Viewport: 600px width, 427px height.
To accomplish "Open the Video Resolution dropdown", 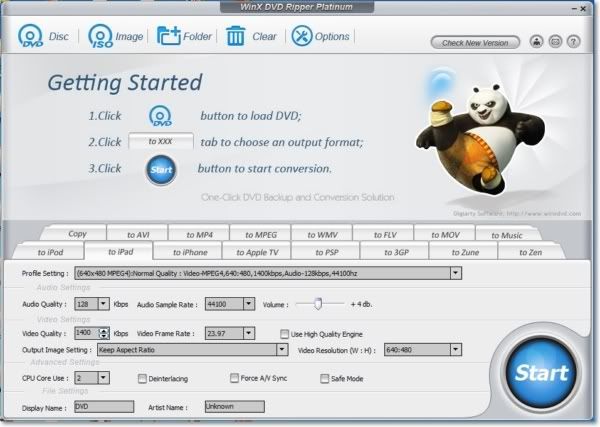I will [x=455, y=349].
